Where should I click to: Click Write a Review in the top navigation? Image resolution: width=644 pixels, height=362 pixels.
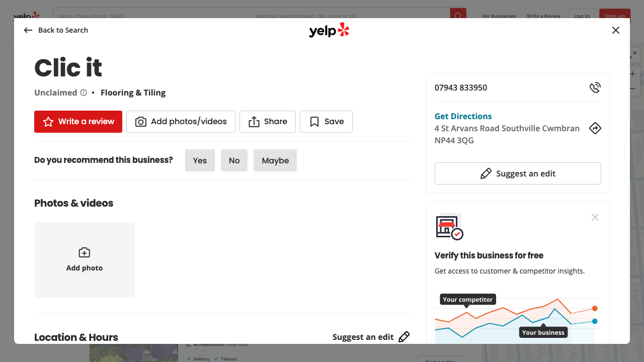(543, 16)
